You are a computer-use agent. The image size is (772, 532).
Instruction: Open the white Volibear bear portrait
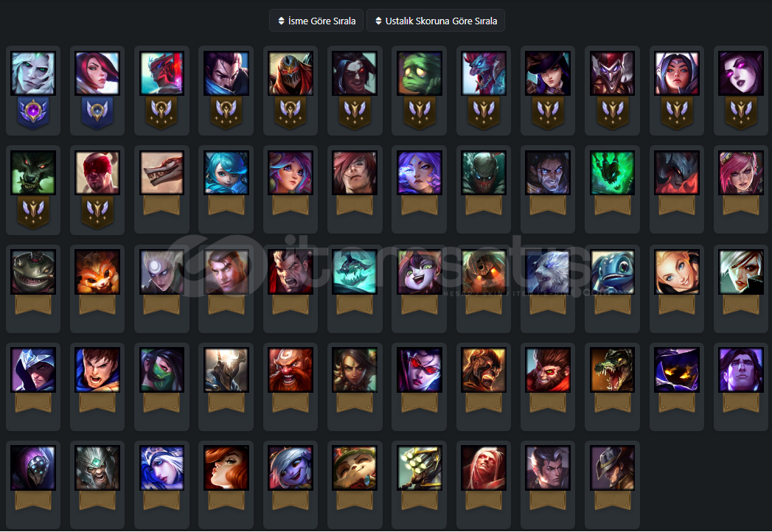548,272
